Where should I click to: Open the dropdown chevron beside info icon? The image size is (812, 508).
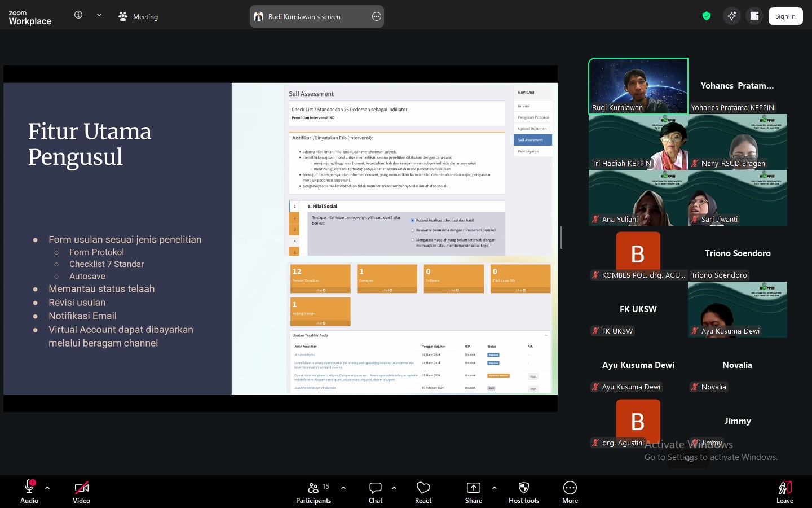tap(99, 15)
